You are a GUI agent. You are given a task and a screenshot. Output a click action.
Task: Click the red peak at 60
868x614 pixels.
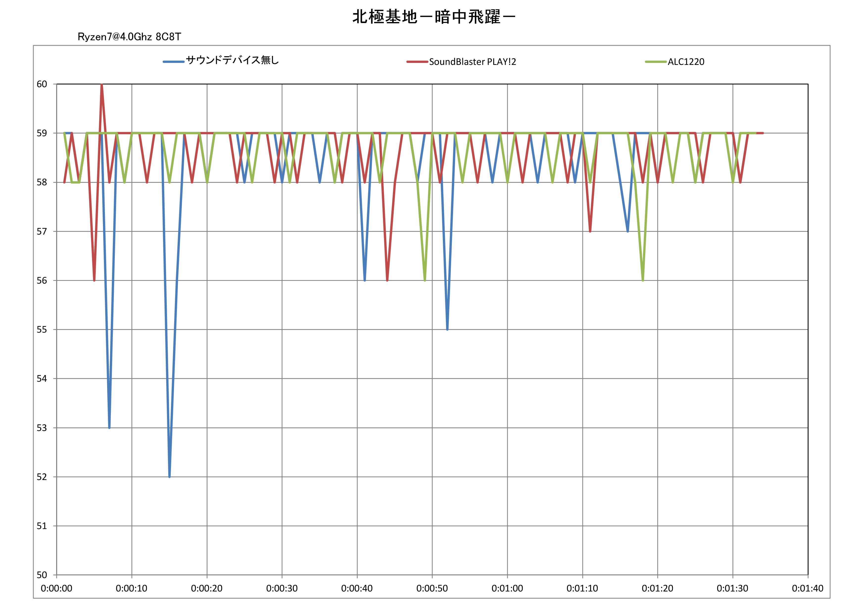coord(102,85)
